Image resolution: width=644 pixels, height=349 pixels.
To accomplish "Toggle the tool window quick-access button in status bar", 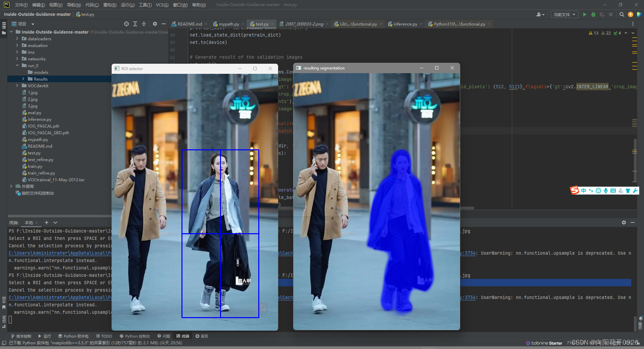I will tap(4, 343).
